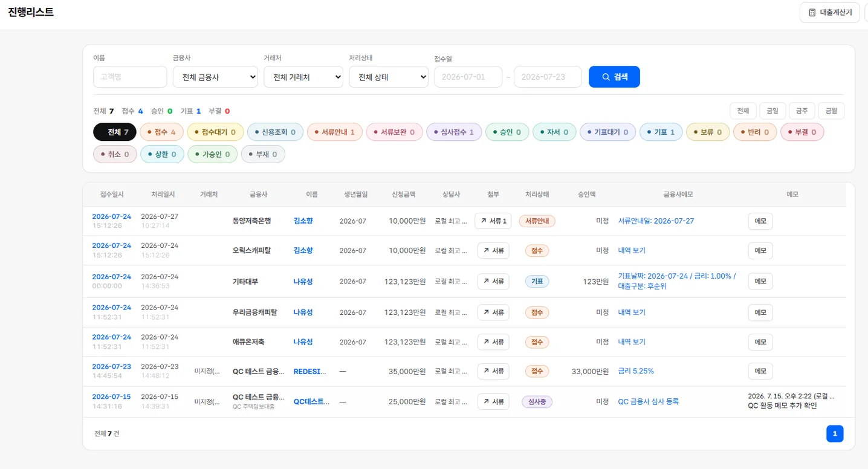The width and height of the screenshot is (868, 469).
Task: Open 서류 attachment for 애큐온저축 row
Action: coord(493,342)
